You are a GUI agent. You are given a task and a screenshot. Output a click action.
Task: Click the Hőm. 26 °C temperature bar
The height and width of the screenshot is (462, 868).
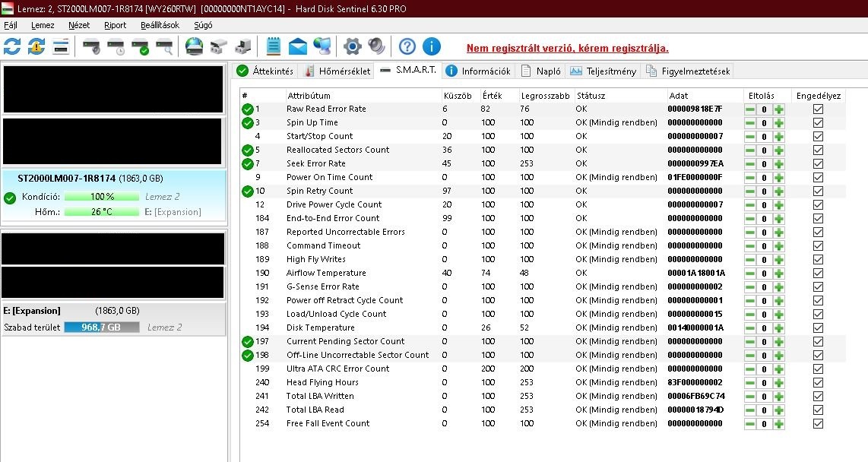(102, 211)
